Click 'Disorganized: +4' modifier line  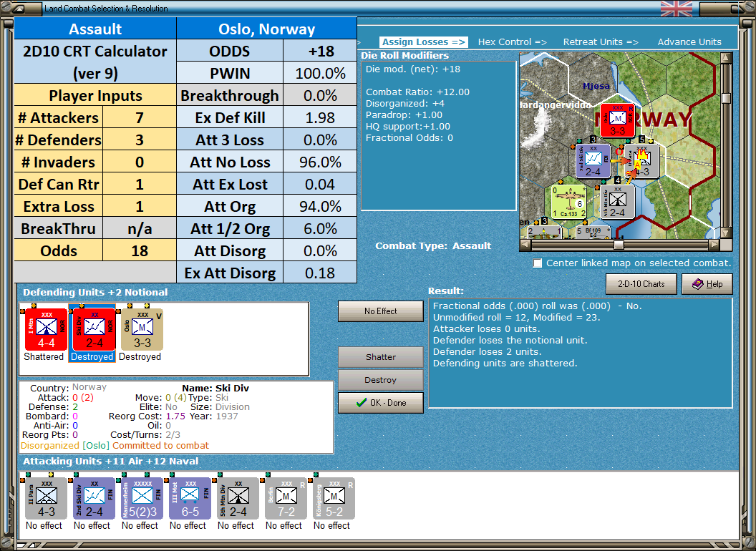405,104
